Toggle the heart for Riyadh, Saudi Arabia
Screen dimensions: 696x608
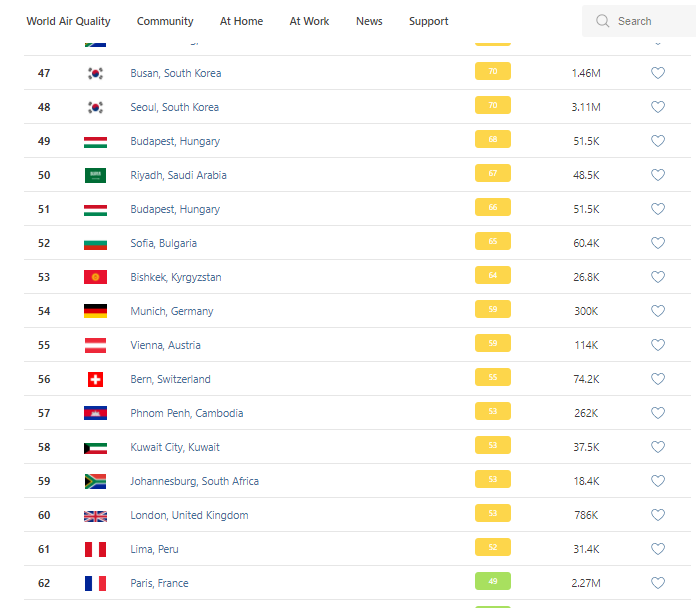point(658,175)
